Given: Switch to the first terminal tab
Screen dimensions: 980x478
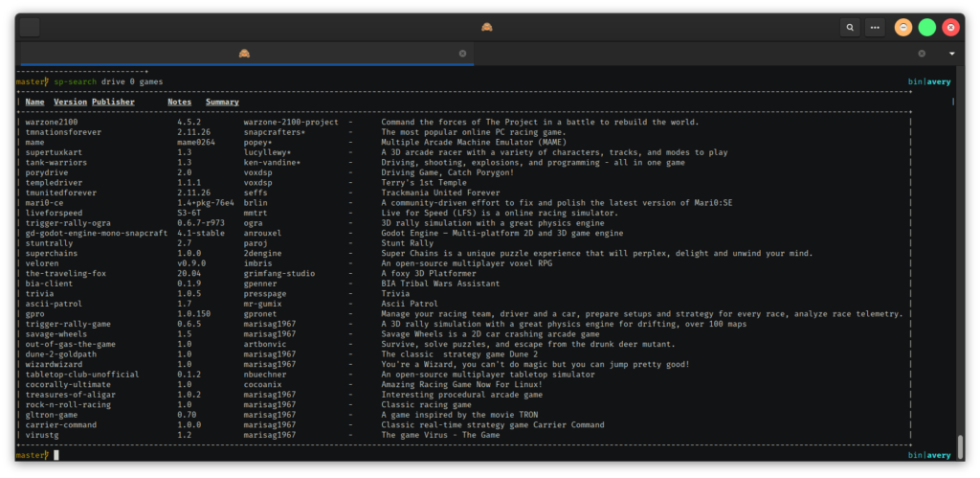Looking at the screenshot, I should coord(245,54).
